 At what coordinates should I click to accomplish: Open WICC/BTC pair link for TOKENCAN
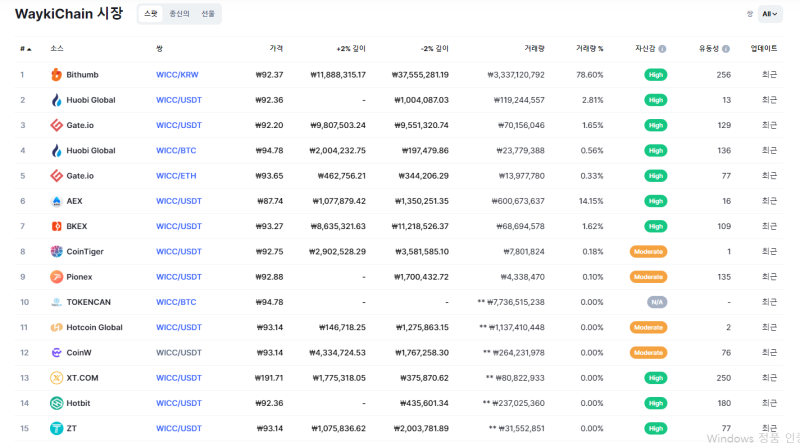[x=176, y=302]
